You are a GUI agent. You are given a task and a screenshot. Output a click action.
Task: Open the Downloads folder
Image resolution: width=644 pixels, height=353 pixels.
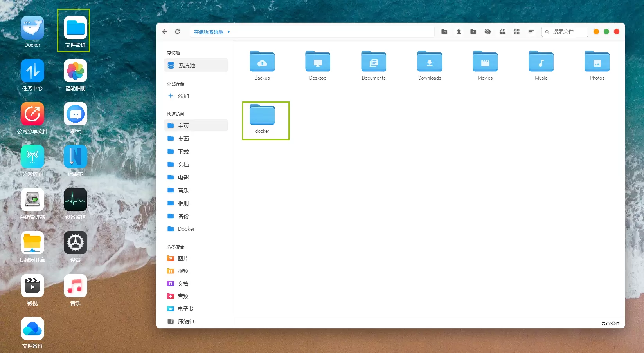point(429,65)
